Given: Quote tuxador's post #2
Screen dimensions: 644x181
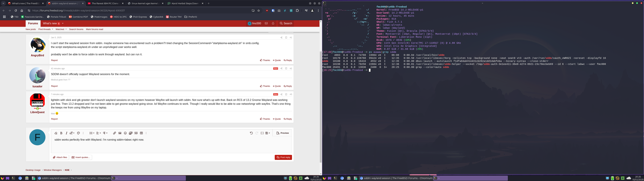Looking at the screenshot, I should pos(277,86).
